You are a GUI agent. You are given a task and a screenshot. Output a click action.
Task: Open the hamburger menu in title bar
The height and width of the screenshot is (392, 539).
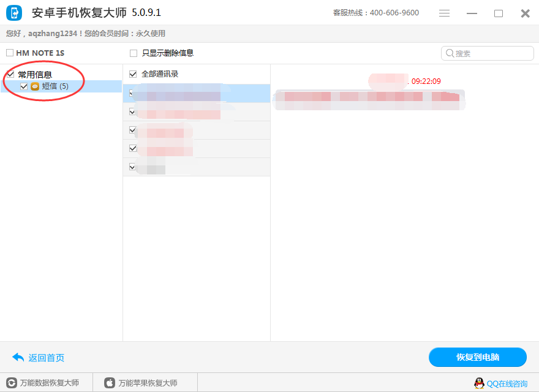pyautogui.click(x=444, y=13)
